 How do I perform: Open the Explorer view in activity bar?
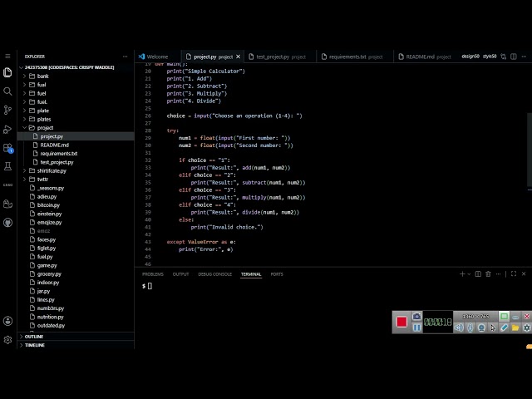7,72
